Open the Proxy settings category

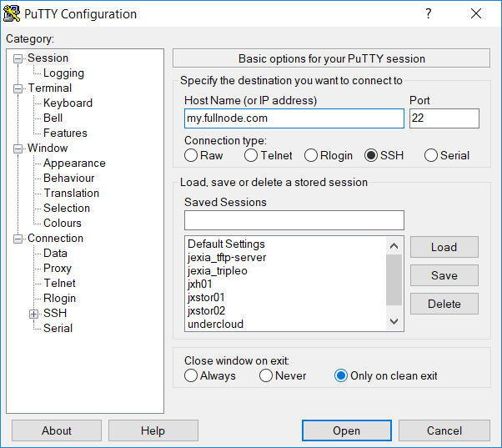58,269
